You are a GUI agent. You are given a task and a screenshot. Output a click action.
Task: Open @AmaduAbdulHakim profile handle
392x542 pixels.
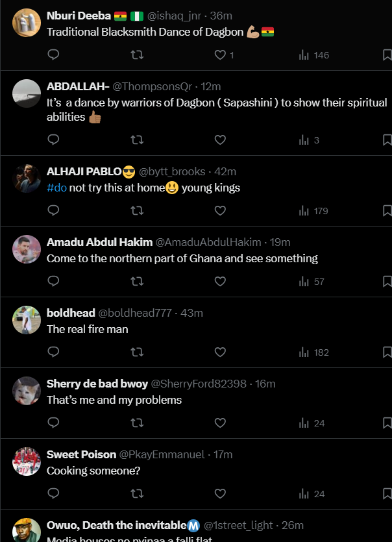click(x=208, y=242)
